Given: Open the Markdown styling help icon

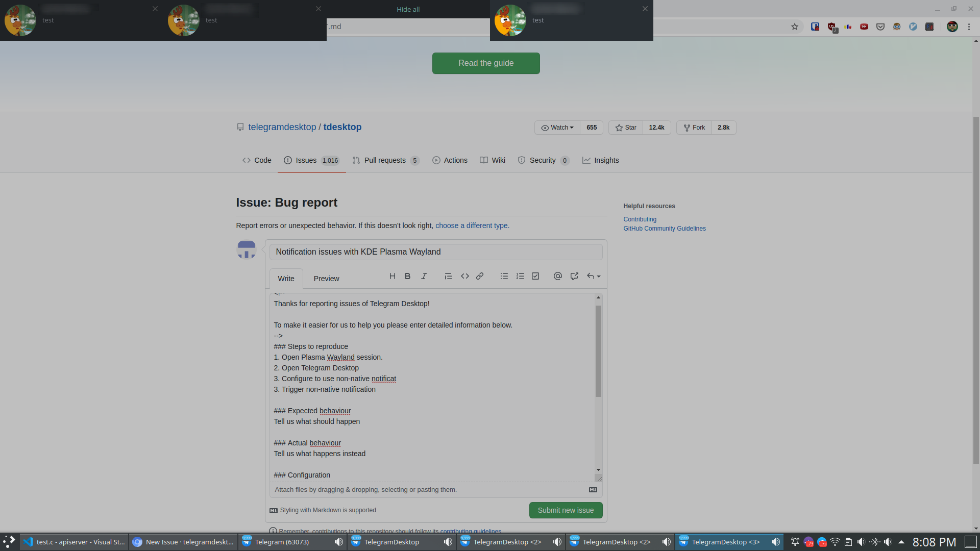Looking at the screenshot, I should (x=273, y=510).
